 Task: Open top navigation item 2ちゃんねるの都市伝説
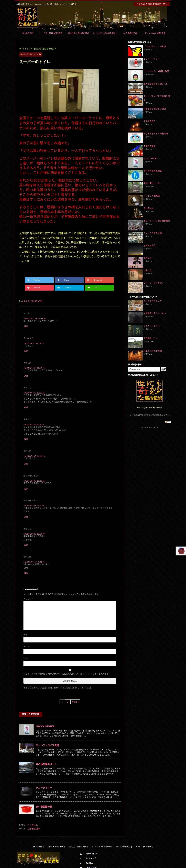[x=155, y=33]
